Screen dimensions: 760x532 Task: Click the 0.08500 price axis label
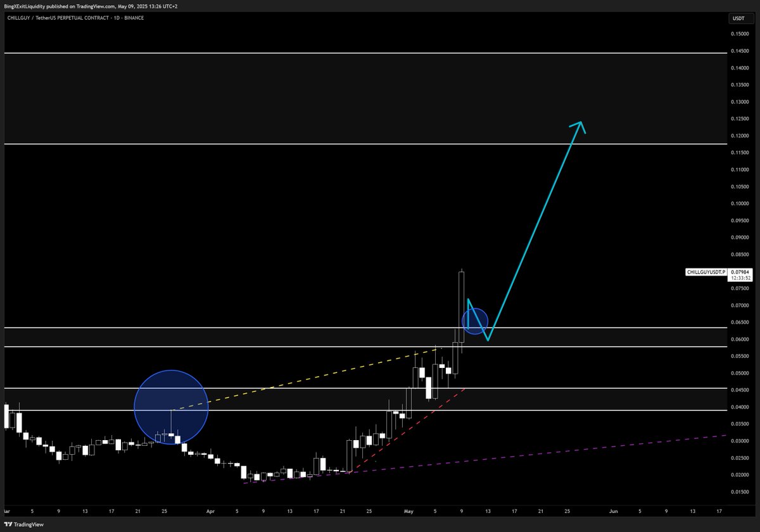[x=739, y=255]
